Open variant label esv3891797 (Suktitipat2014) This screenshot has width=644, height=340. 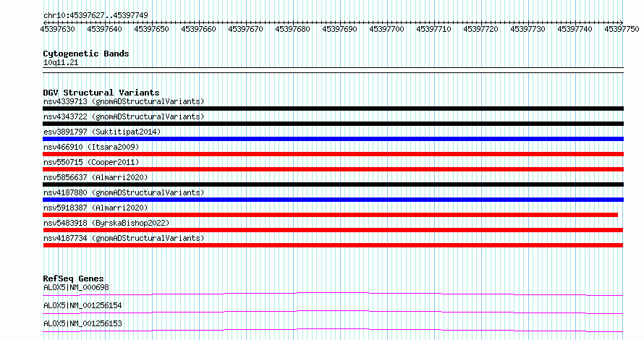pyautogui.click(x=102, y=132)
